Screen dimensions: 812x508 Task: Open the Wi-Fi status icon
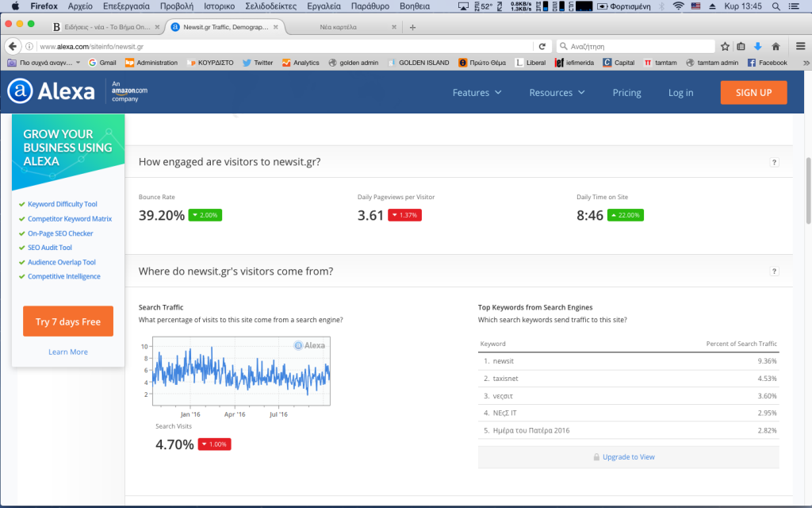tap(679, 6)
